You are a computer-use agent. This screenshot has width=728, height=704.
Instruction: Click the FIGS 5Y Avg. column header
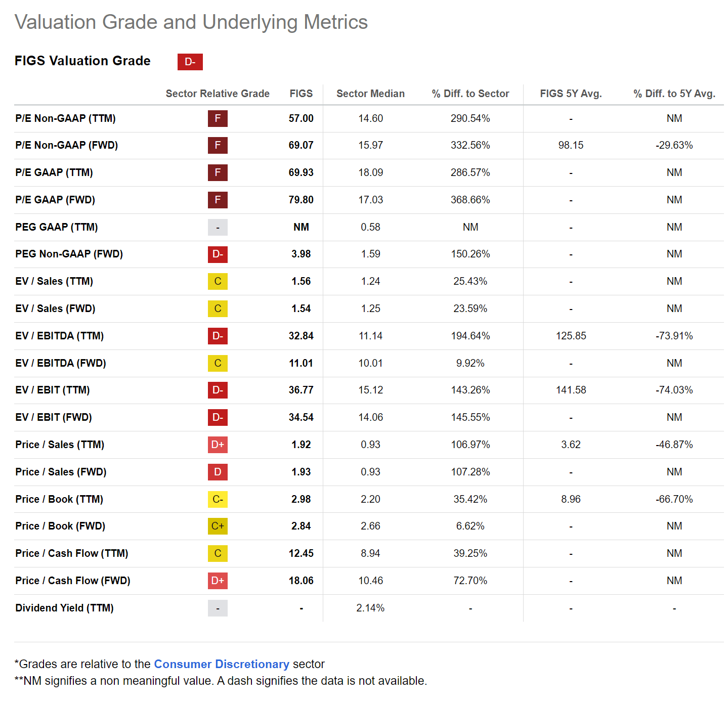point(571,94)
